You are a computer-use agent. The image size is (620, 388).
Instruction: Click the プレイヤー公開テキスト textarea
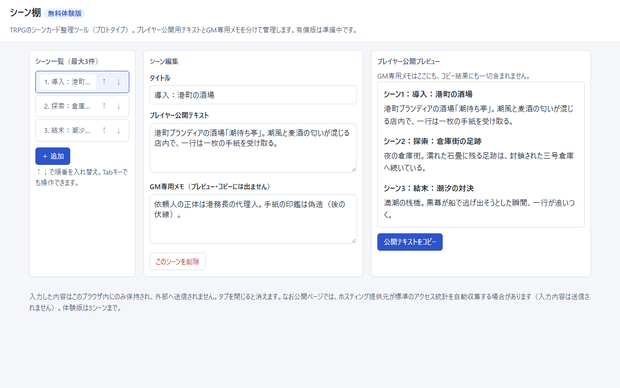point(253,148)
